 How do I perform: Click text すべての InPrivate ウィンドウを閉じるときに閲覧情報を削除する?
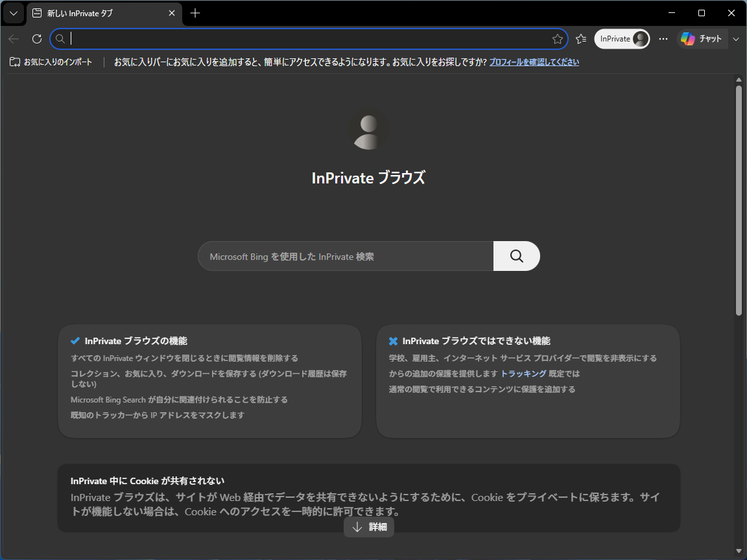(184, 358)
